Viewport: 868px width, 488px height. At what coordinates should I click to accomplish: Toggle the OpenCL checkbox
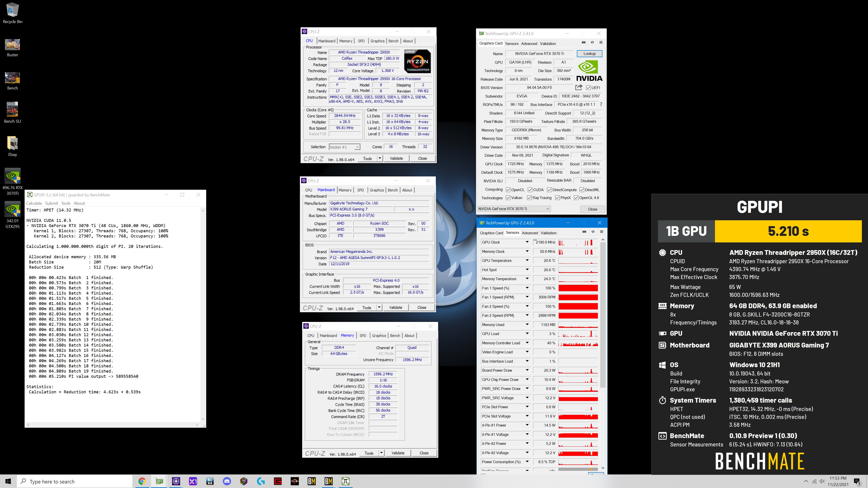point(508,190)
